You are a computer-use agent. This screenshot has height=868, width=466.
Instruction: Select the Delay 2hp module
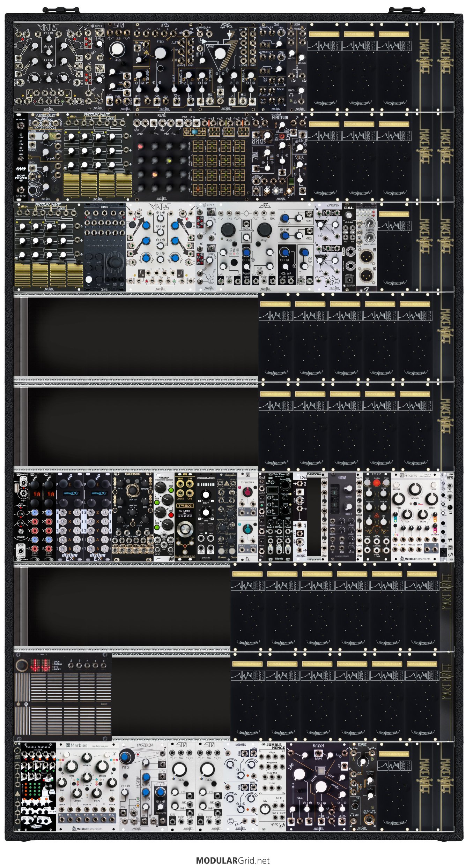pyautogui.click(x=325, y=517)
